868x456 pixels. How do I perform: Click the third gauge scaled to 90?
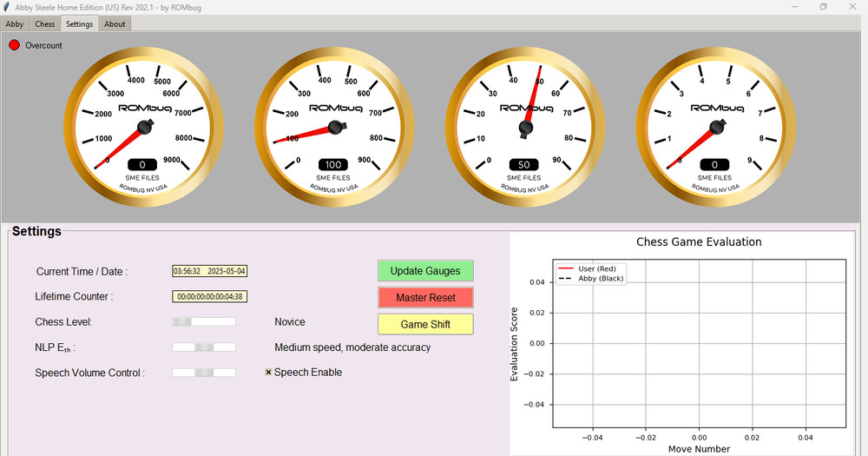[x=525, y=127]
